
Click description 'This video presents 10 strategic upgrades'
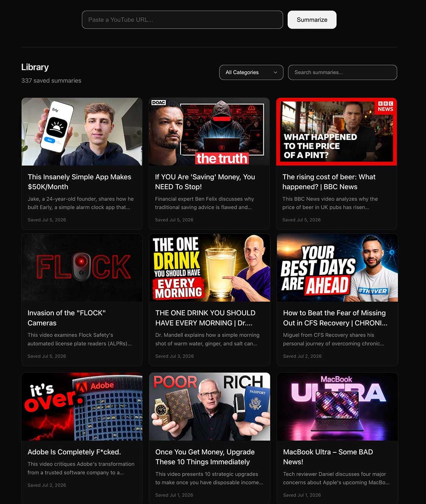click(209, 478)
